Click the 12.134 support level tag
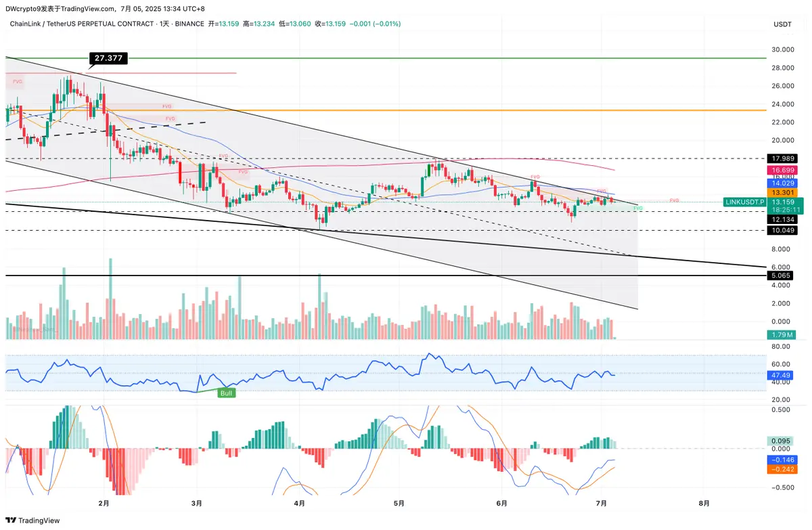Viewport: 812px width, 530px height. (x=784, y=220)
